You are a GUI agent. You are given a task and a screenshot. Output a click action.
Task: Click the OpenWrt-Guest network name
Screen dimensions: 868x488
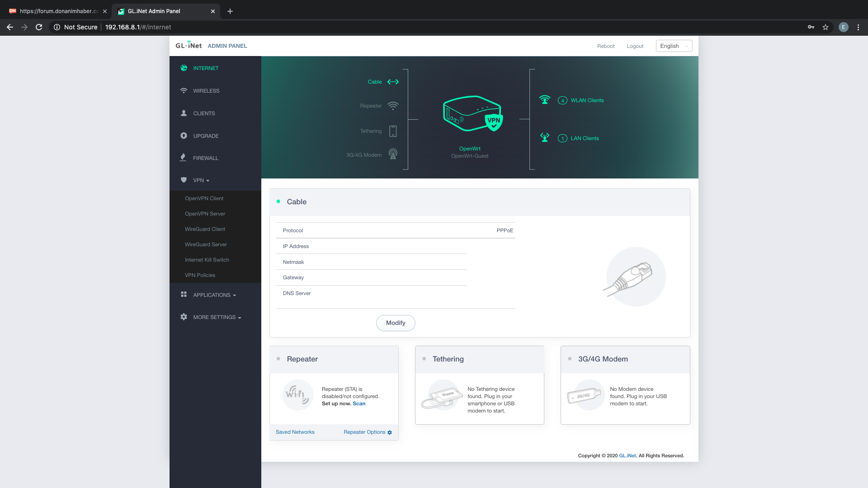pyautogui.click(x=470, y=156)
